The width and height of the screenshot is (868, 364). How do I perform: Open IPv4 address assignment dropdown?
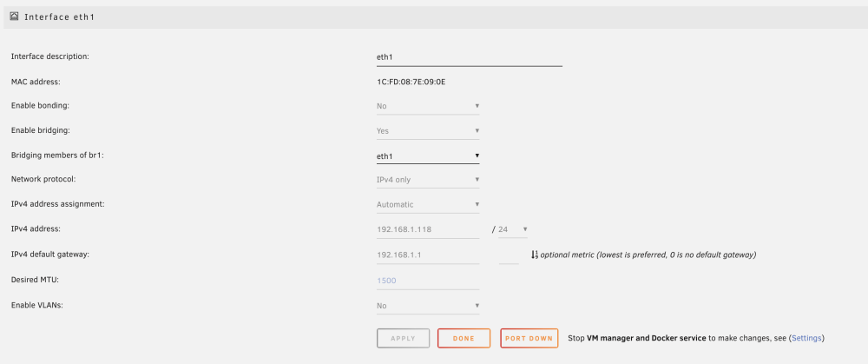(428, 204)
